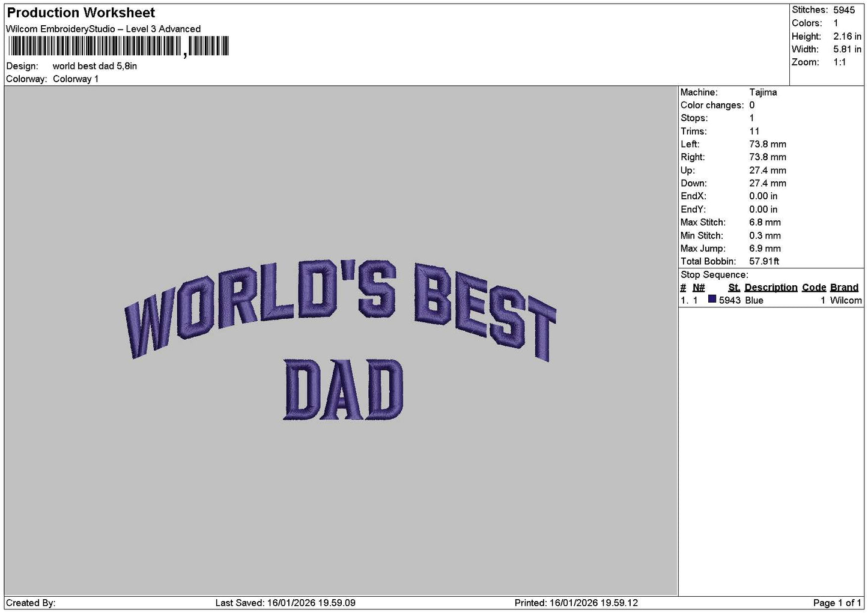Click stitch count 5943 in stop sequence

[x=730, y=301]
